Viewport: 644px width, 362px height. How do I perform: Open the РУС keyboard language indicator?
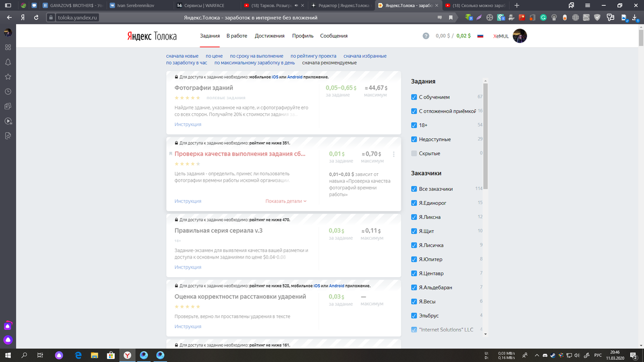pos(597,355)
